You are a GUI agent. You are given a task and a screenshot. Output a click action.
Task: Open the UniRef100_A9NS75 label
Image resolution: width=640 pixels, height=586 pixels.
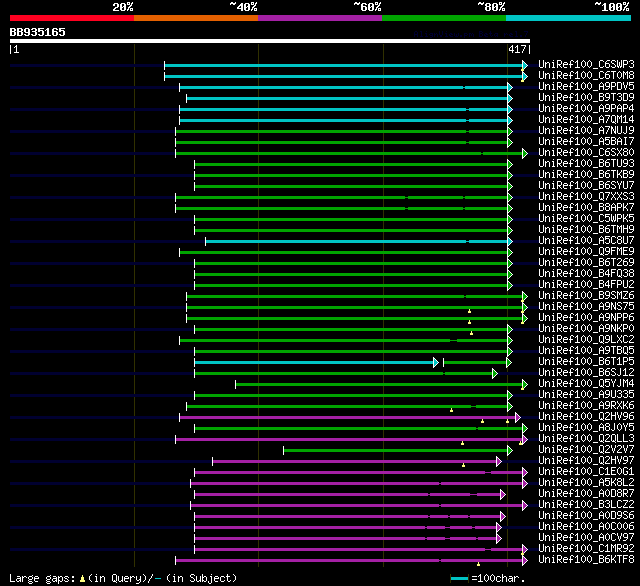586,307
